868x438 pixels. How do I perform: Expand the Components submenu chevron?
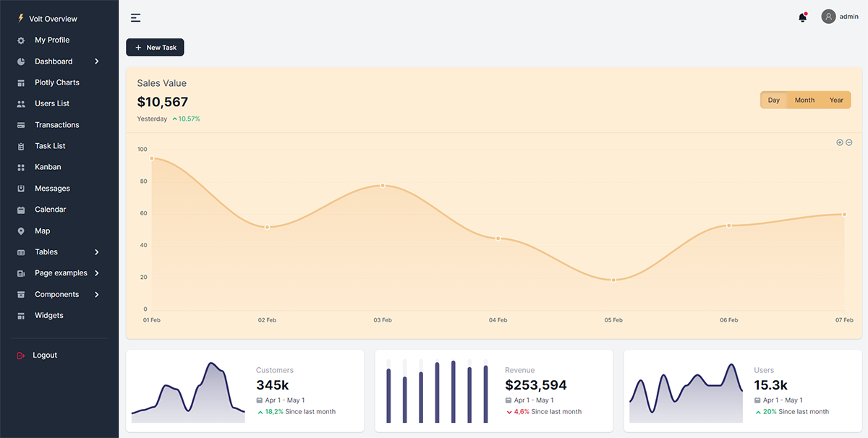click(x=97, y=295)
